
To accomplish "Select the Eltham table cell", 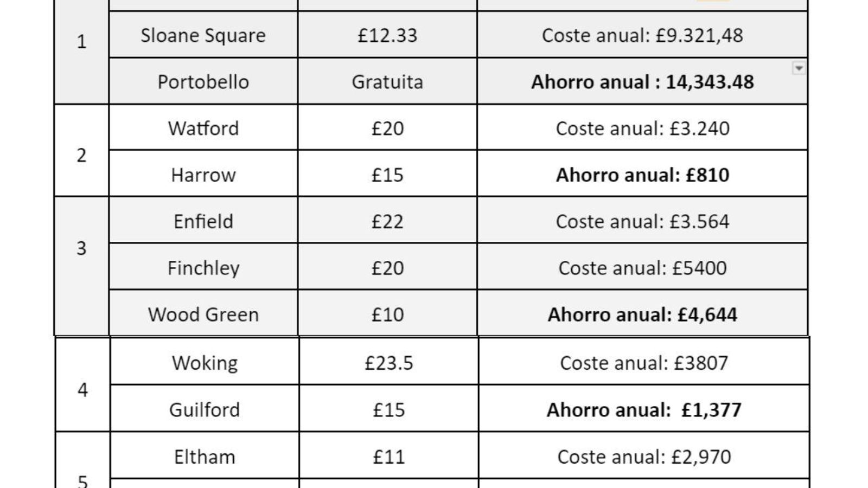I will pyautogui.click(x=205, y=457).
